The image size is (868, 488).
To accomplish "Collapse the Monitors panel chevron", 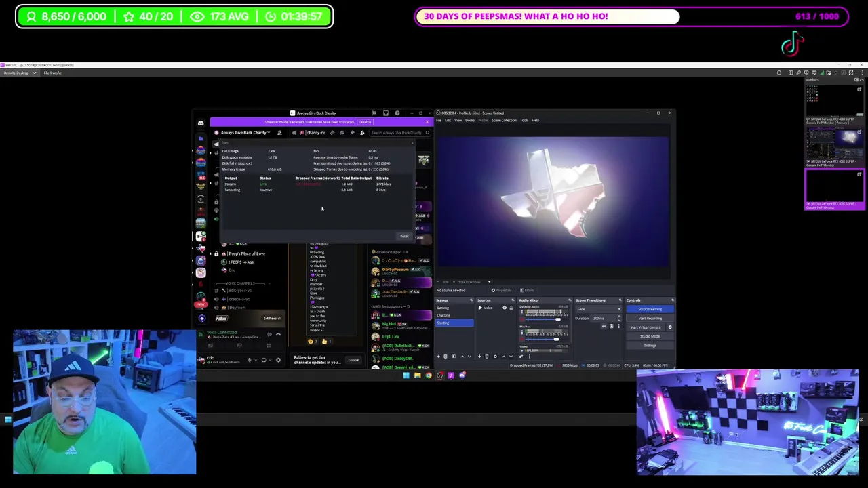I will (862, 80).
